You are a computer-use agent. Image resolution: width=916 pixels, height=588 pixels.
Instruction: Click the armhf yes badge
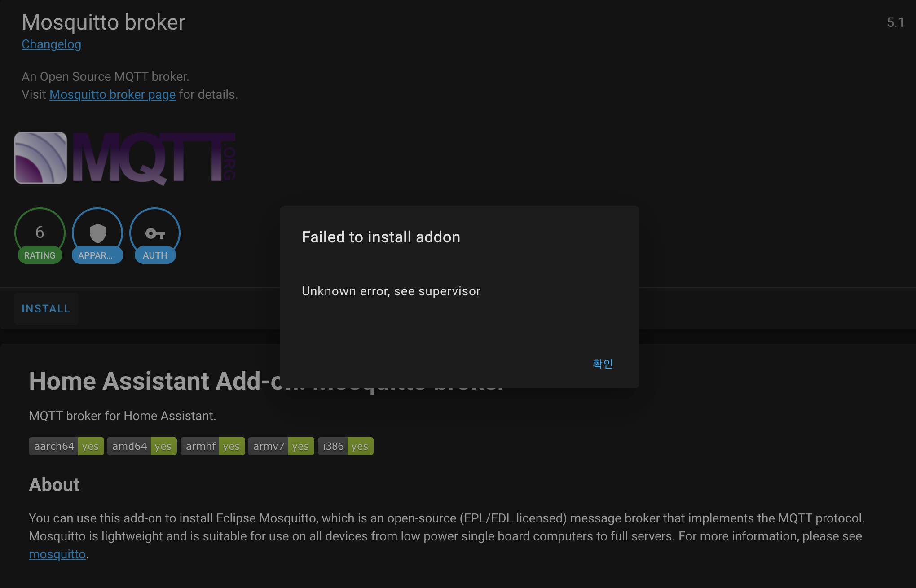(x=212, y=446)
